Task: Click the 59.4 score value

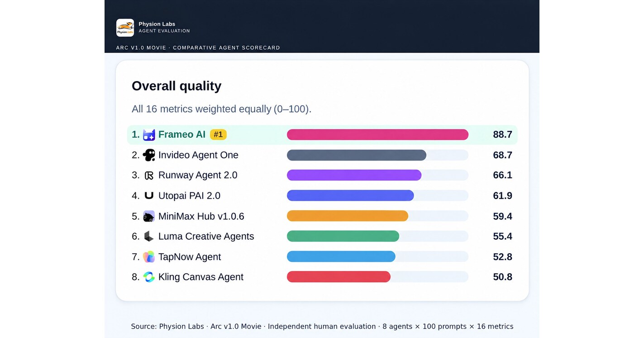Action: pyautogui.click(x=502, y=216)
